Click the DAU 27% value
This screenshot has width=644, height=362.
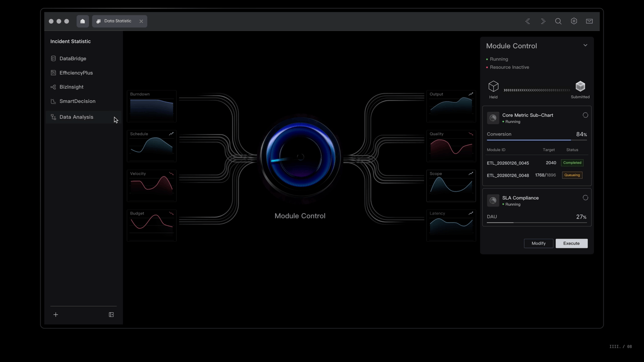(581, 217)
